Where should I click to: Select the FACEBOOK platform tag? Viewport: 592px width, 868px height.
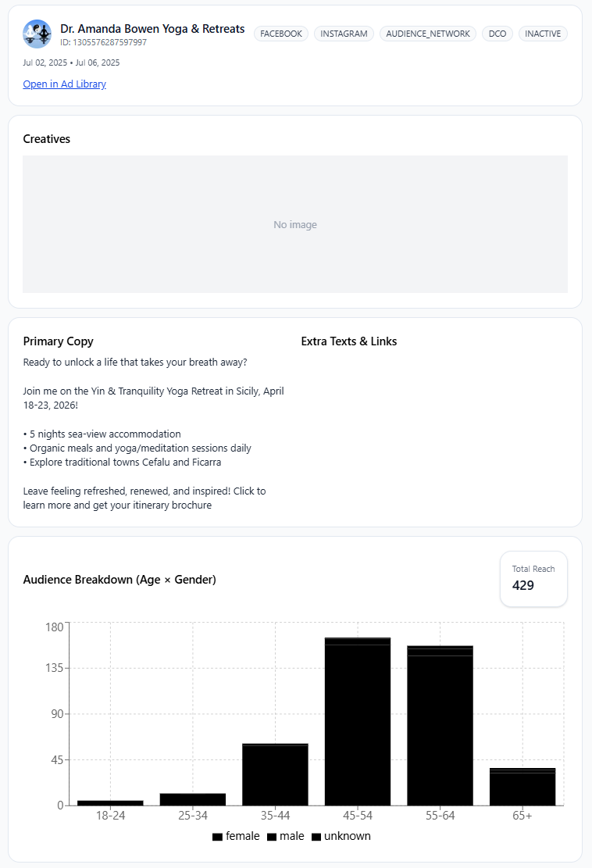281,34
